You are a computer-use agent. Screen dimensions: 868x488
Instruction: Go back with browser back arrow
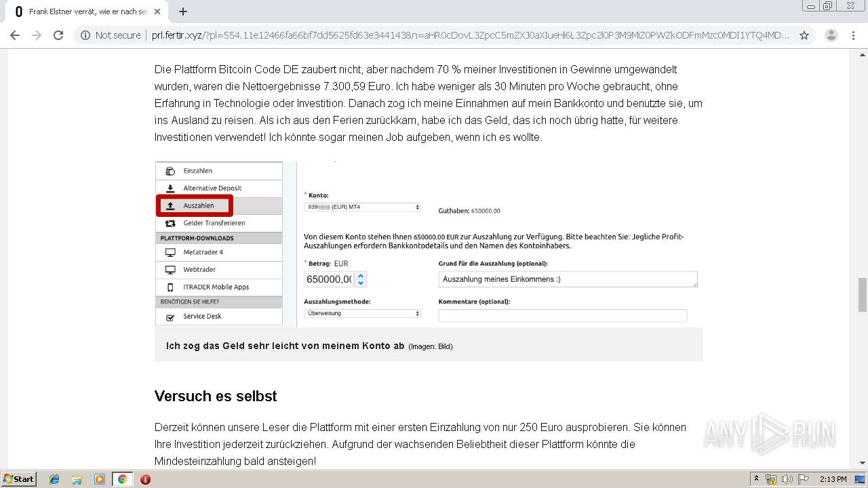tap(15, 35)
